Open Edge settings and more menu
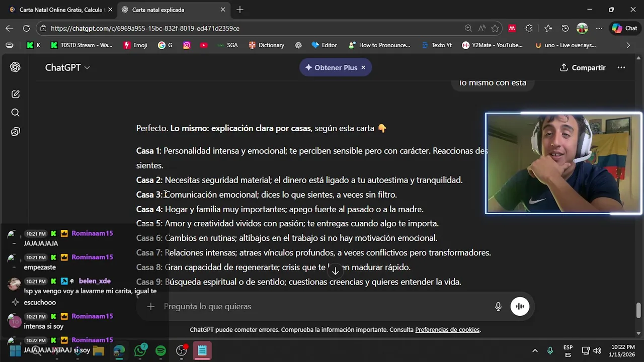Viewport: 644px width, 362px height. pos(599,28)
